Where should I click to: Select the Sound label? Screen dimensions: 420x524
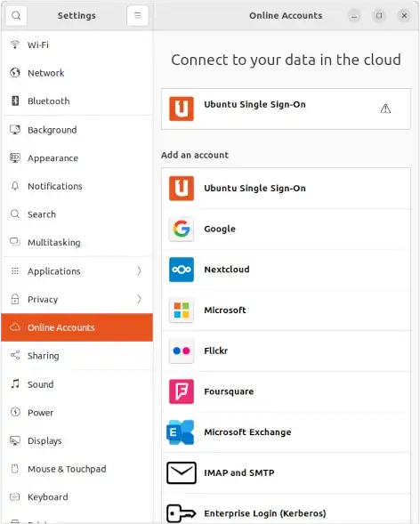pyautogui.click(x=40, y=384)
